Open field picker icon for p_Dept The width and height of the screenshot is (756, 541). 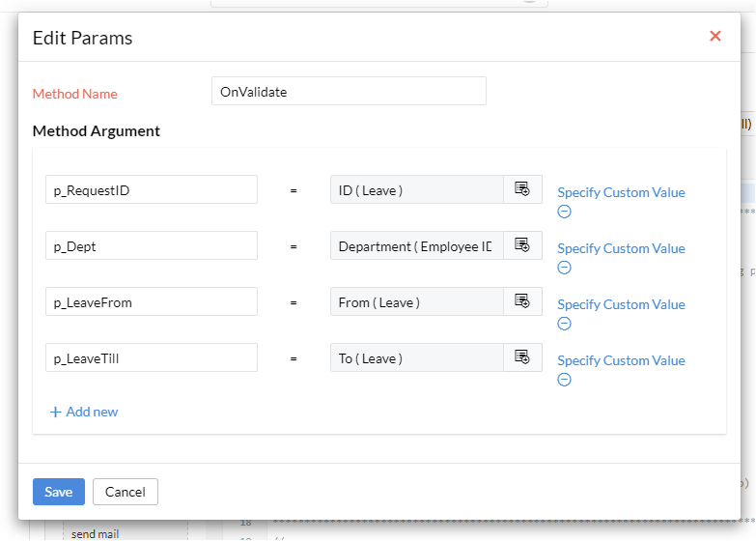[x=522, y=245]
